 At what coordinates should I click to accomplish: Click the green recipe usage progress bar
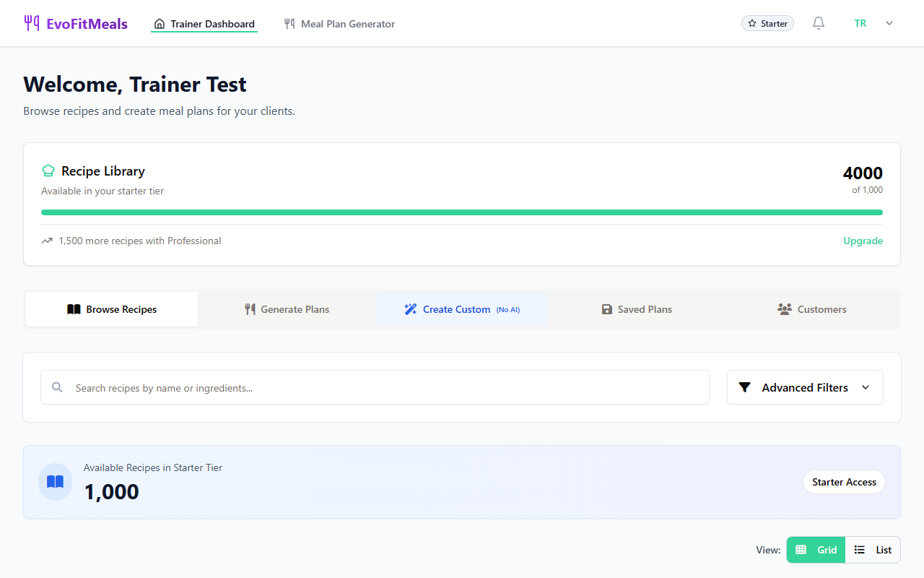(x=462, y=212)
